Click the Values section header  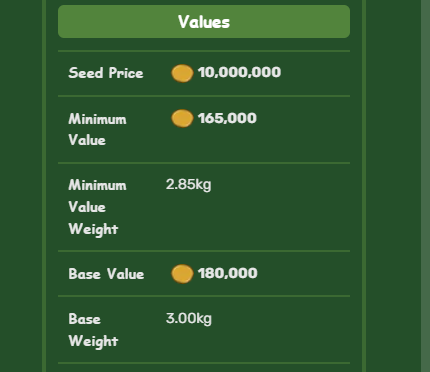pyautogui.click(x=204, y=21)
